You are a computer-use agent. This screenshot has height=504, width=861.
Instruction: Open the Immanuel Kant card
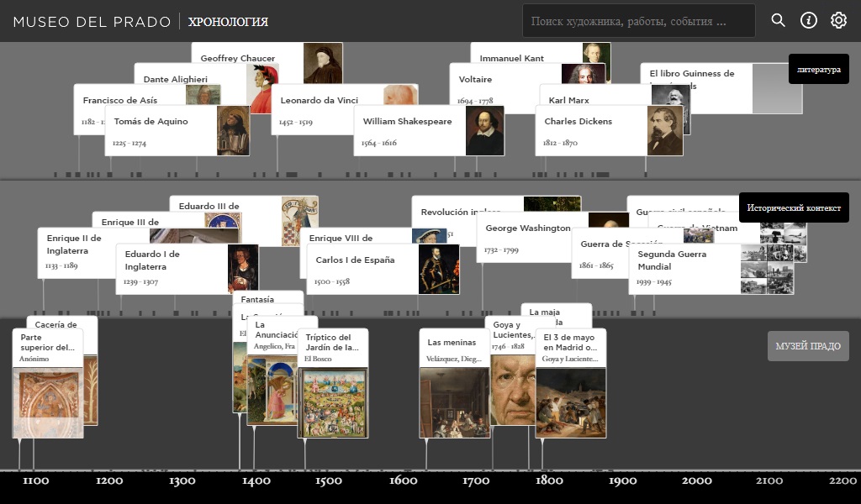526,53
